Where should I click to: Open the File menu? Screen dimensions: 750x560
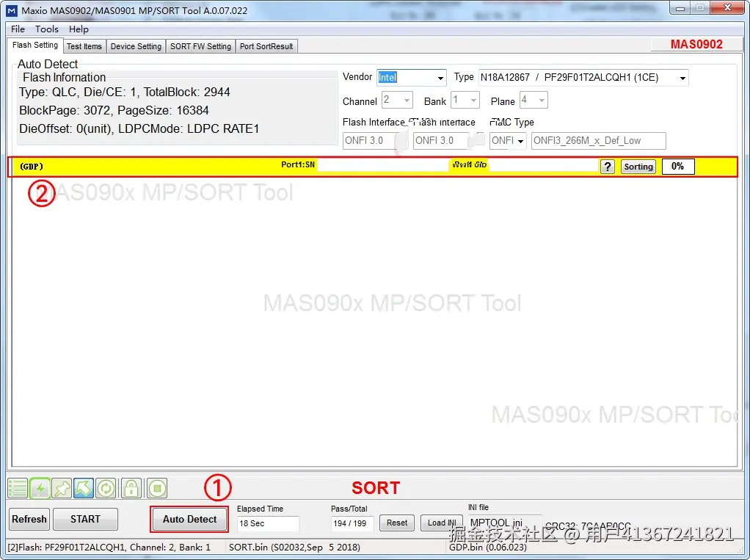click(18, 29)
